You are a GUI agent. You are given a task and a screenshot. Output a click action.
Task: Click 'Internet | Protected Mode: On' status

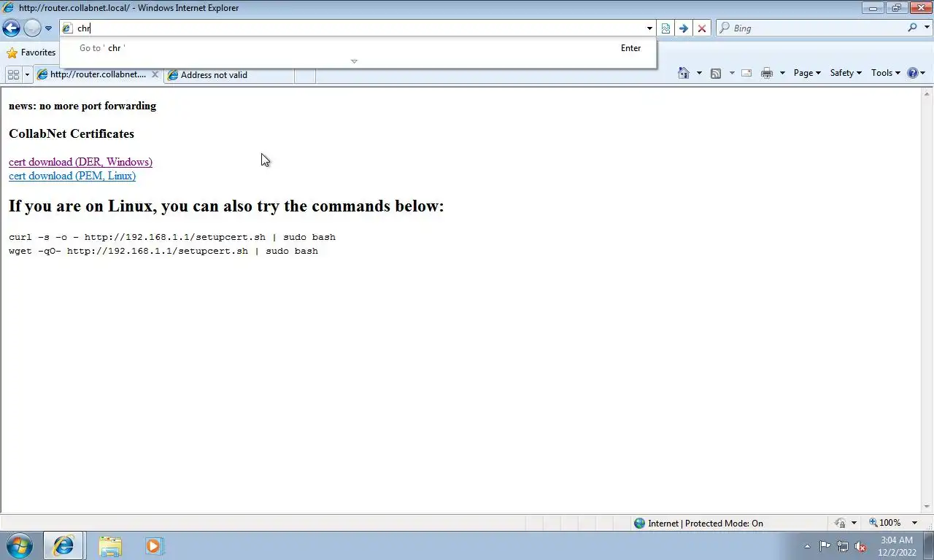698,523
